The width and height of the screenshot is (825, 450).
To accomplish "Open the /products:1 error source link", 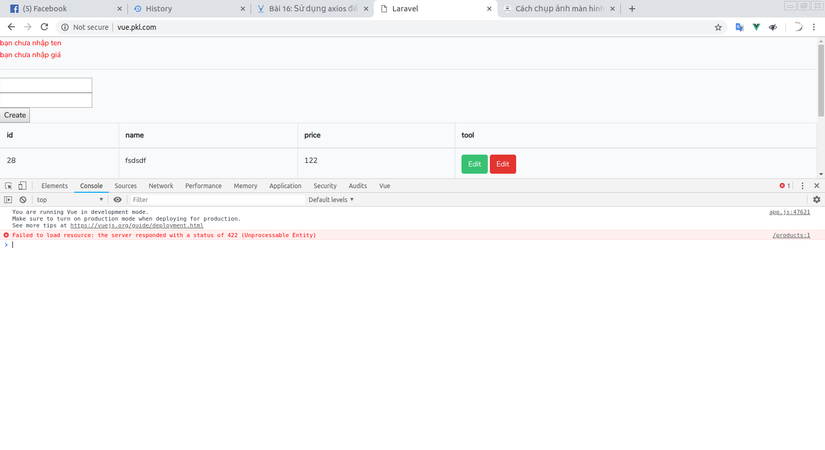I will click(x=791, y=235).
